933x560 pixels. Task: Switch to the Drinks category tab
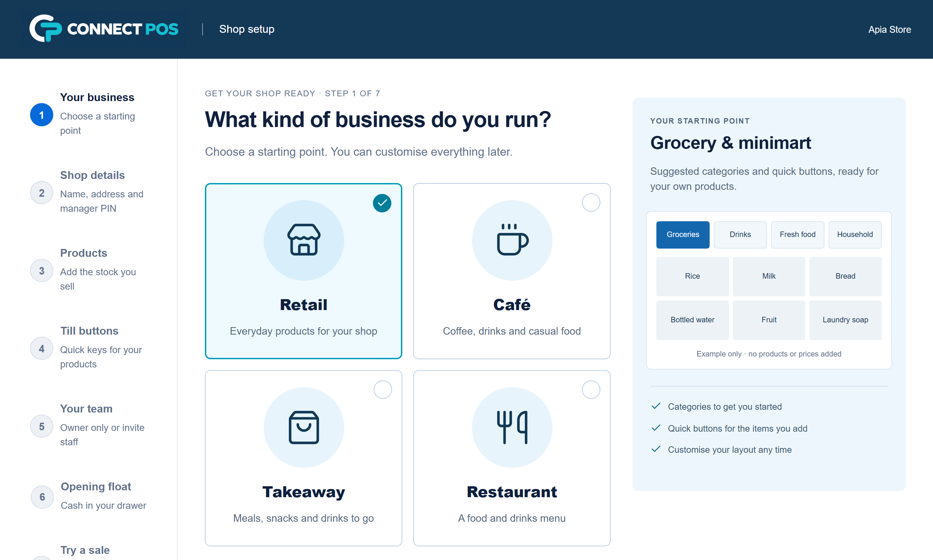click(740, 235)
